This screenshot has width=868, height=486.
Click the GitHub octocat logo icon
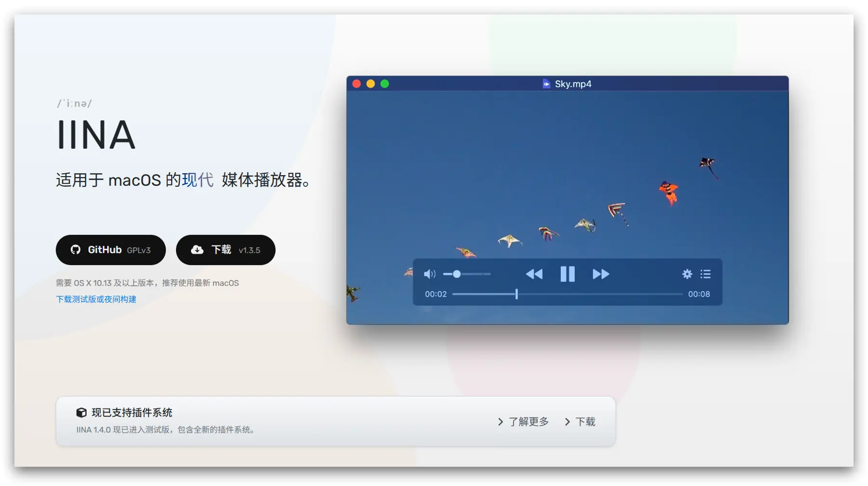76,250
